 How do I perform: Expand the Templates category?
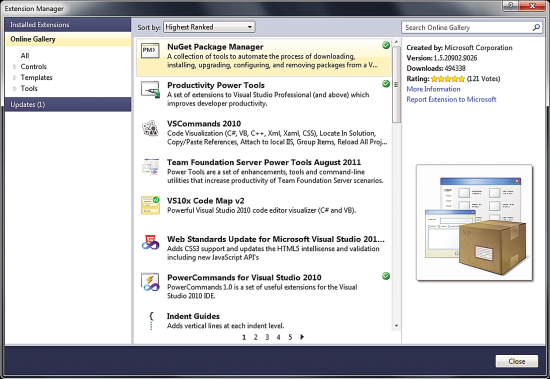click(14, 77)
